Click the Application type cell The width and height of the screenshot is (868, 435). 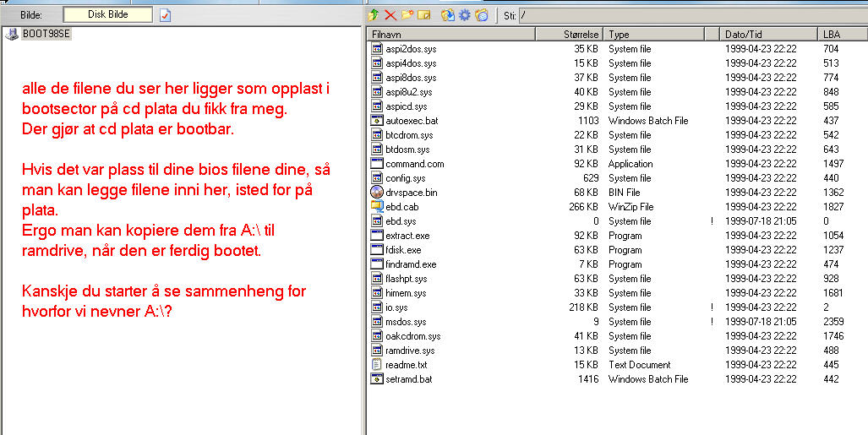click(631, 164)
